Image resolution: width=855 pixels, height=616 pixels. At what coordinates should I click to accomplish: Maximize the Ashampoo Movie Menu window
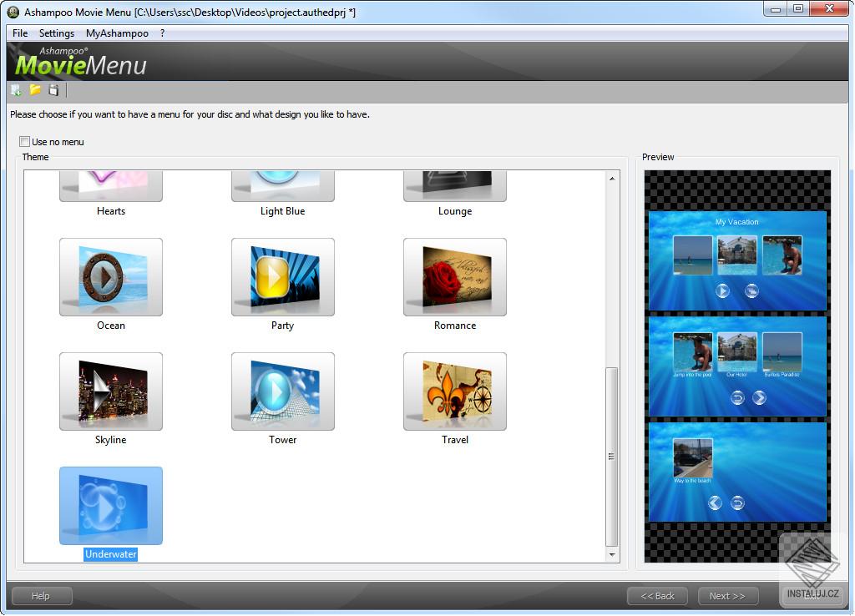tap(798, 8)
